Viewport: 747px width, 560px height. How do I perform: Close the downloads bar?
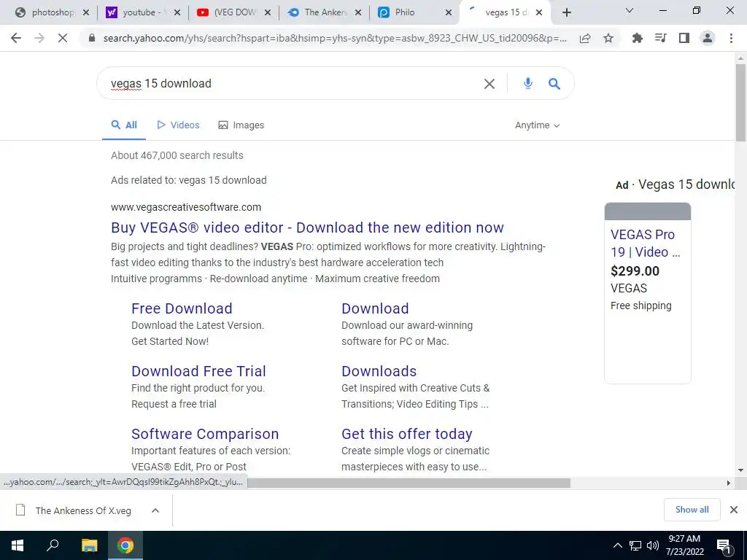click(x=734, y=510)
